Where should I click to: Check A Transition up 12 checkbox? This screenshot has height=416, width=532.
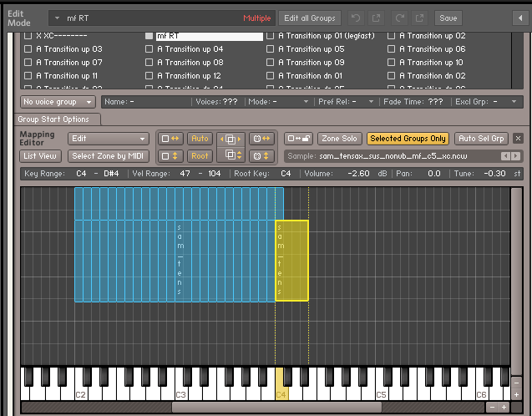pos(149,75)
